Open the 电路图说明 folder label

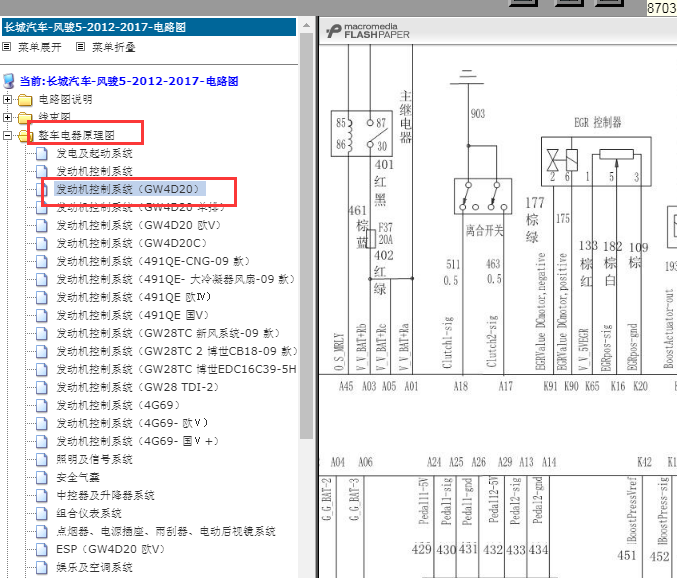tap(65, 99)
